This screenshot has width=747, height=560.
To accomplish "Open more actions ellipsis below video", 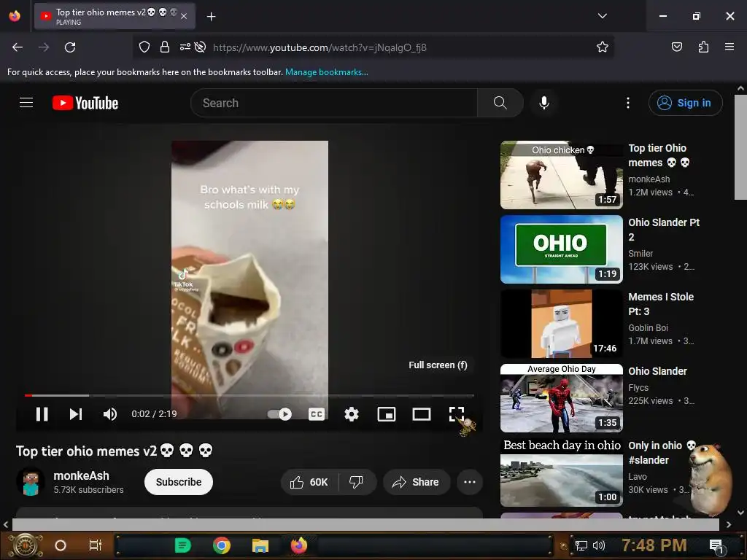I will coord(470,482).
